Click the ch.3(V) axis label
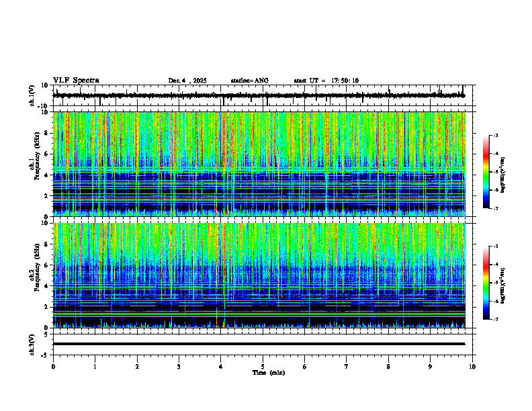This screenshot has width=532, height=411. click(32, 345)
